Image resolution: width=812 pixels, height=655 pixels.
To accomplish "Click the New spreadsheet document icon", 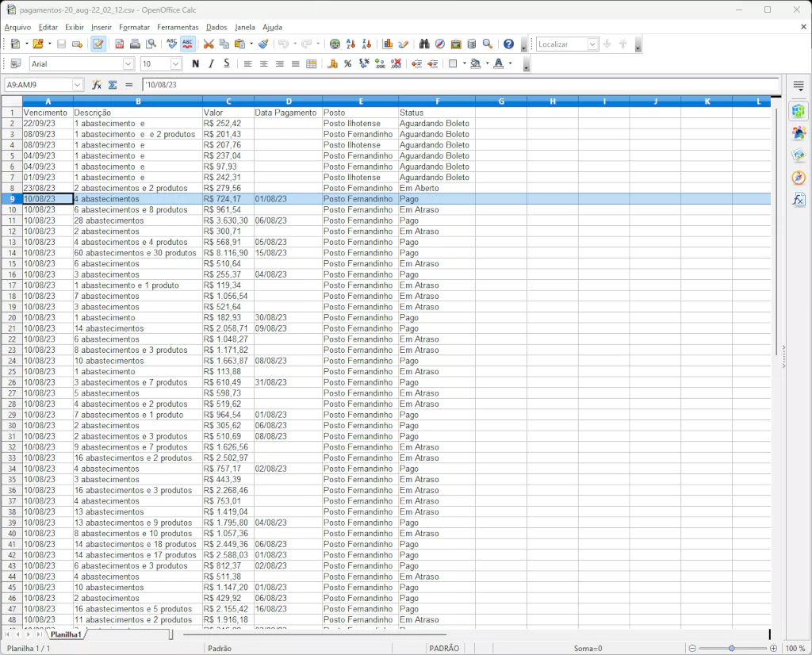I will pos(15,44).
